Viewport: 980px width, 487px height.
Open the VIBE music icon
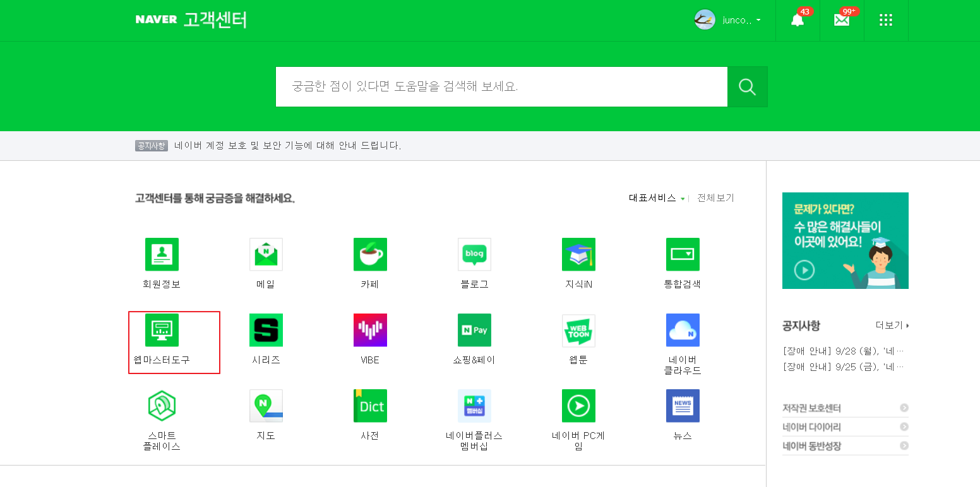tap(370, 330)
